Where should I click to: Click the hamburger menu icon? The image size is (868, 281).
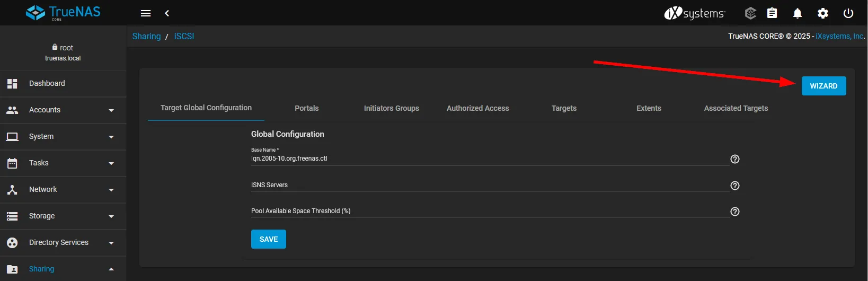tap(146, 13)
